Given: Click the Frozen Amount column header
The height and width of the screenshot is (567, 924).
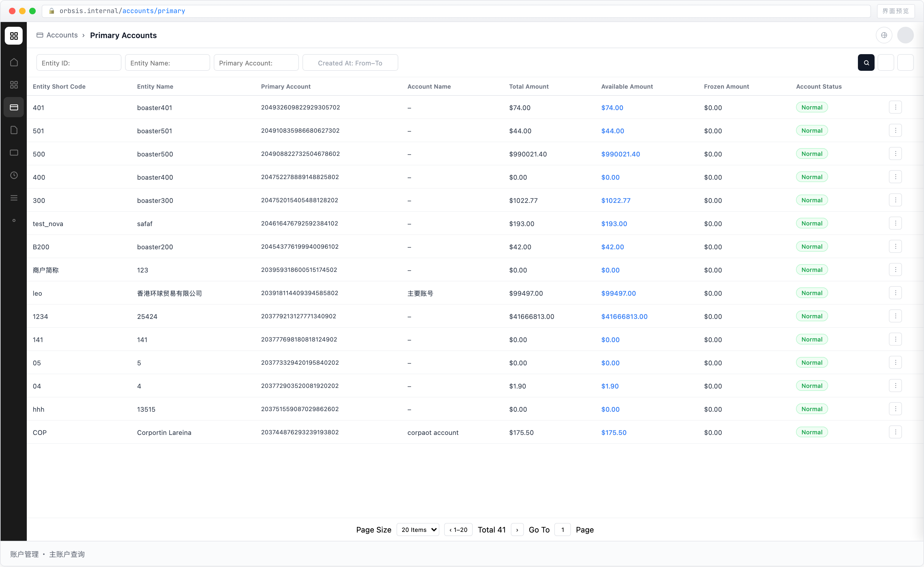Looking at the screenshot, I should (x=727, y=87).
